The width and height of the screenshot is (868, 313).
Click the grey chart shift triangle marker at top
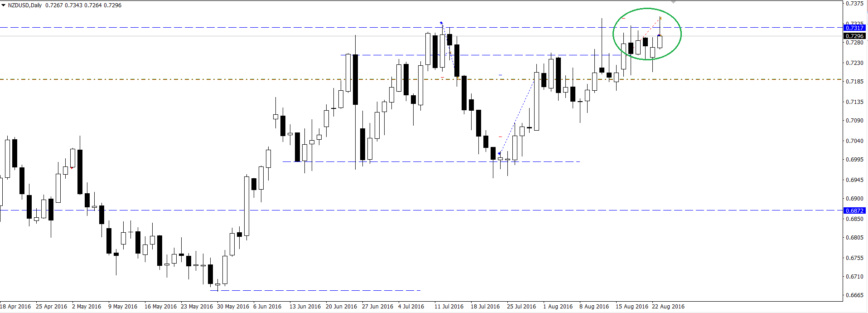pos(674,2)
